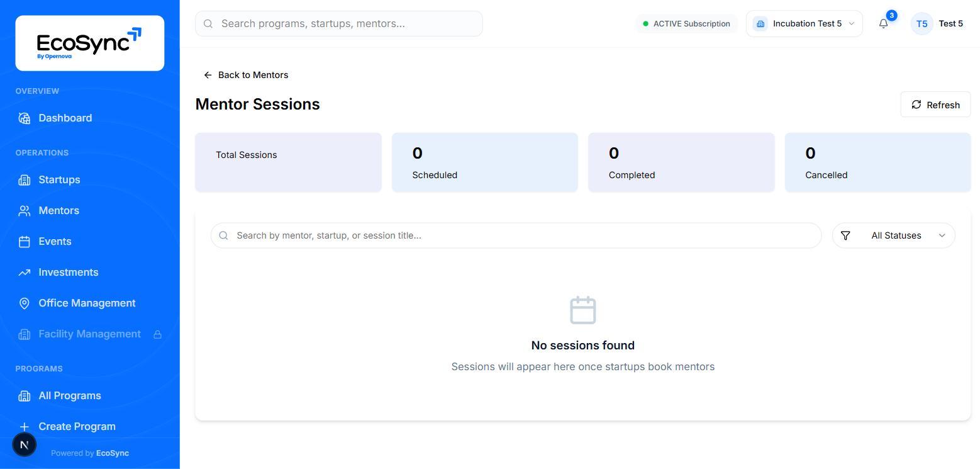Click the Create Program plus icon

(x=25, y=427)
